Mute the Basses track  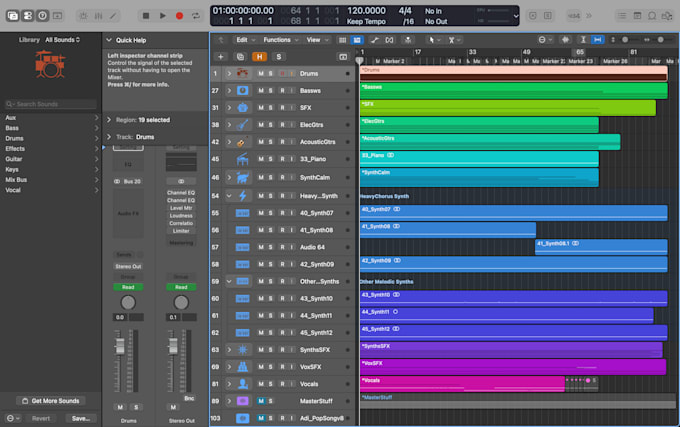pyautogui.click(x=261, y=91)
